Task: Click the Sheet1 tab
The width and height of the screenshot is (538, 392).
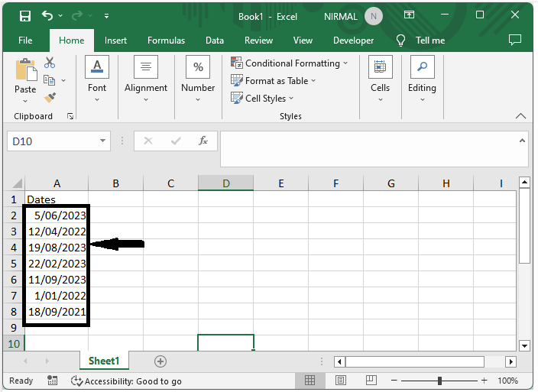Action: (x=104, y=361)
